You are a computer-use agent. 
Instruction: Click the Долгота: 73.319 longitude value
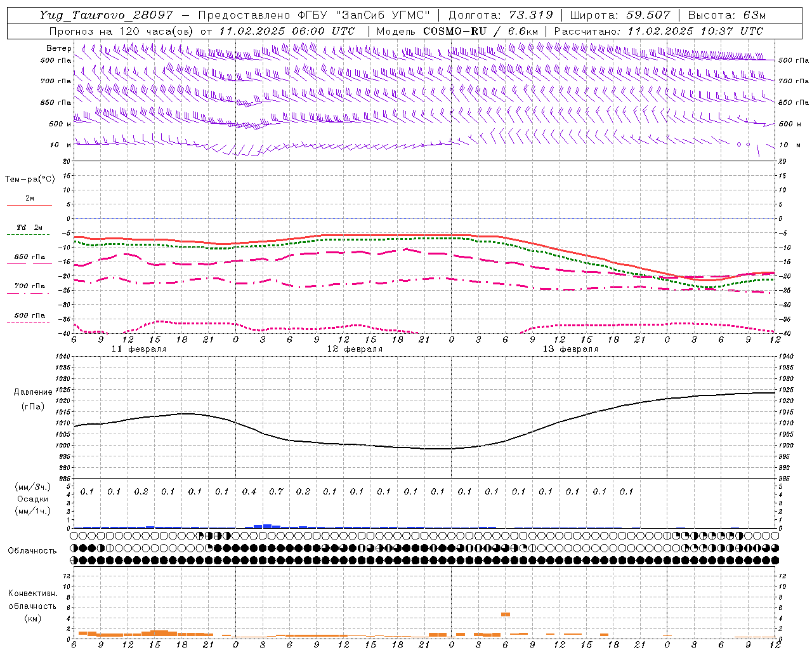(501, 15)
